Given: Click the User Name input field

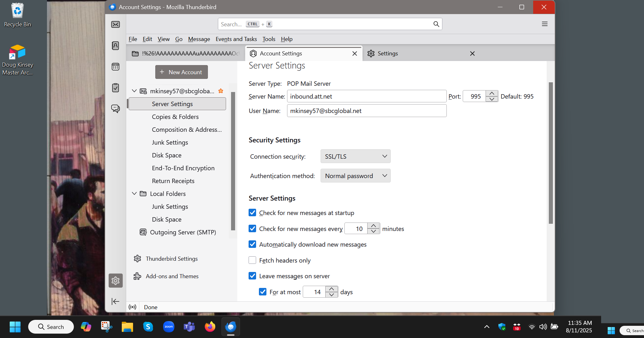Looking at the screenshot, I should 367,111.
